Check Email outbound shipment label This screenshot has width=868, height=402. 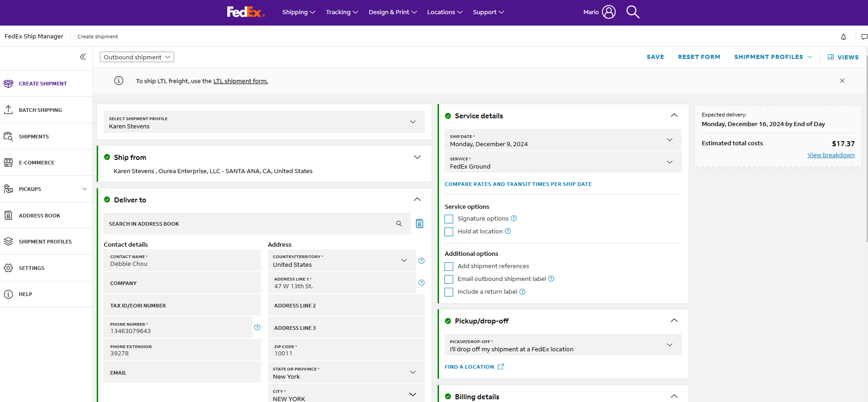click(449, 279)
